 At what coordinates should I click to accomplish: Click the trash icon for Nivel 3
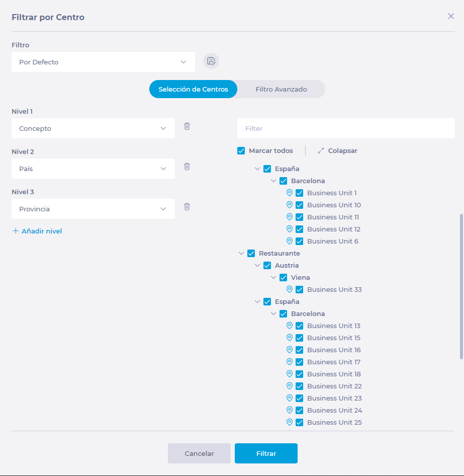(187, 207)
